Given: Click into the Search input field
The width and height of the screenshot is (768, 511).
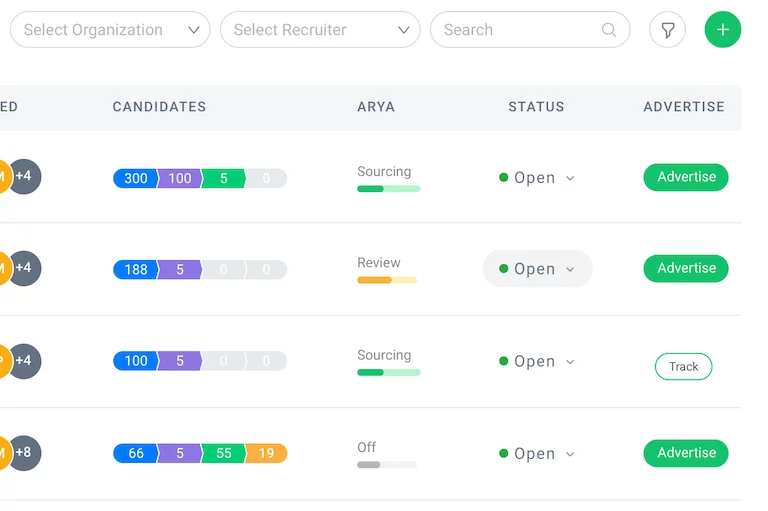Looking at the screenshot, I should (x=515, y=30).
